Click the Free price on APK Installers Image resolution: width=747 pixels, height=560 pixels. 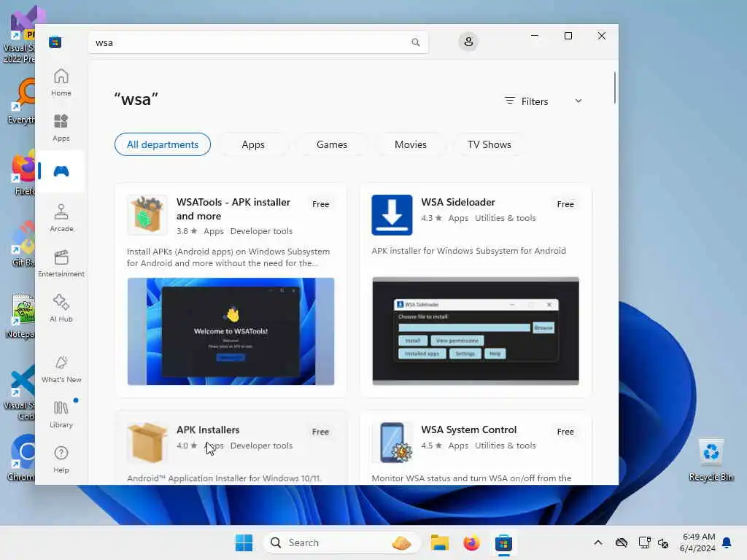[321, 432]
